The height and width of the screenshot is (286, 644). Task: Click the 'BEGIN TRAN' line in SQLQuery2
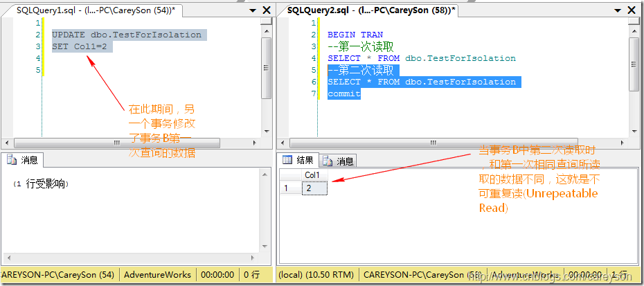355,35
